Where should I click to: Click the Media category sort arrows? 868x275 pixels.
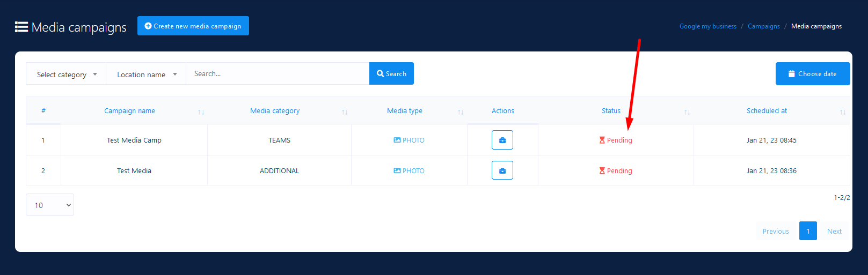[x=345, y=112]
